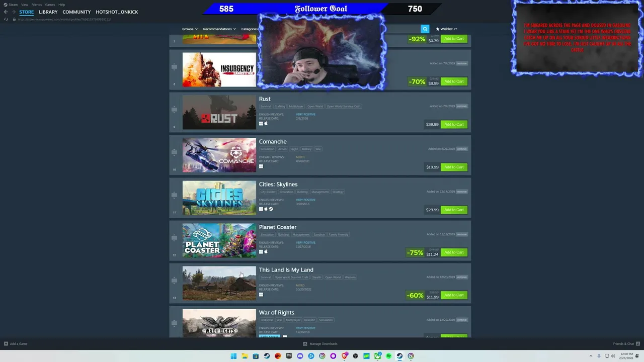Screen dimensions: 644x362
Task: Click the Steam forward navigation arrow
Action: [x=13, y=12]
